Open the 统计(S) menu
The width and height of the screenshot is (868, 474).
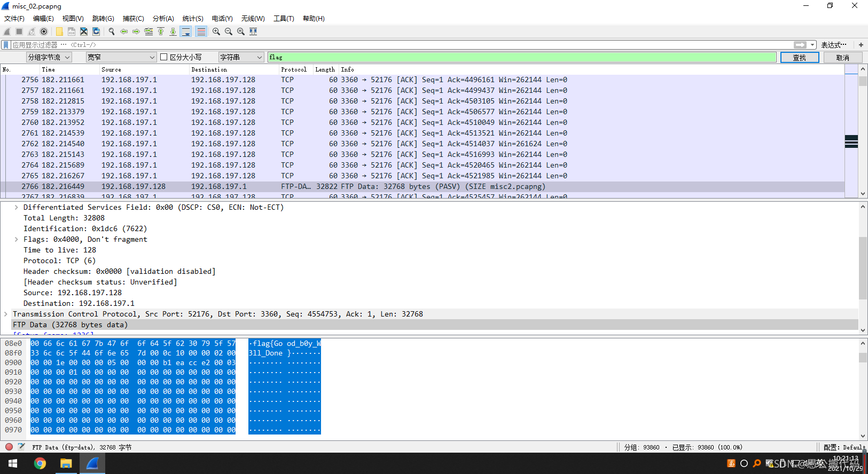click(193, 18)
